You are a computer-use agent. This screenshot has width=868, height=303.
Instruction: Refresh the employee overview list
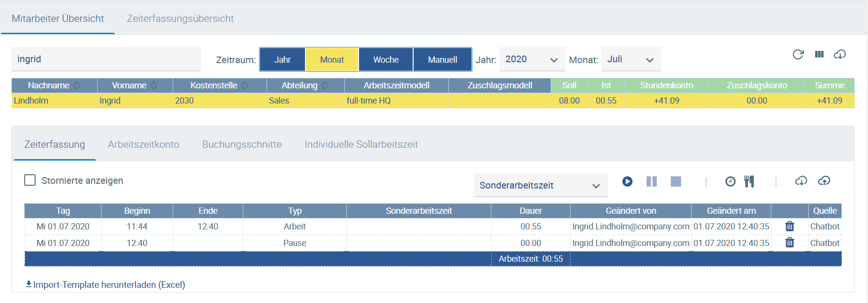coord(798,55)
